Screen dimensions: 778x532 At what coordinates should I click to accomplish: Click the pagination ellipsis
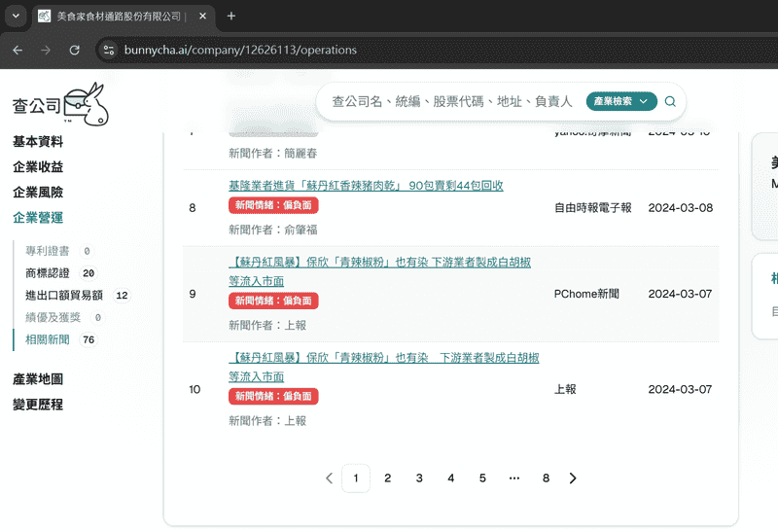514,479
